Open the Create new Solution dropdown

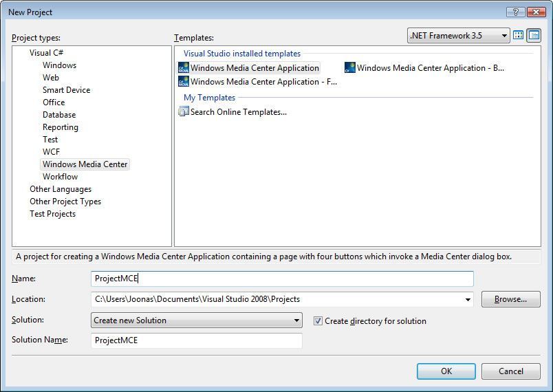[x=197, y=320]
